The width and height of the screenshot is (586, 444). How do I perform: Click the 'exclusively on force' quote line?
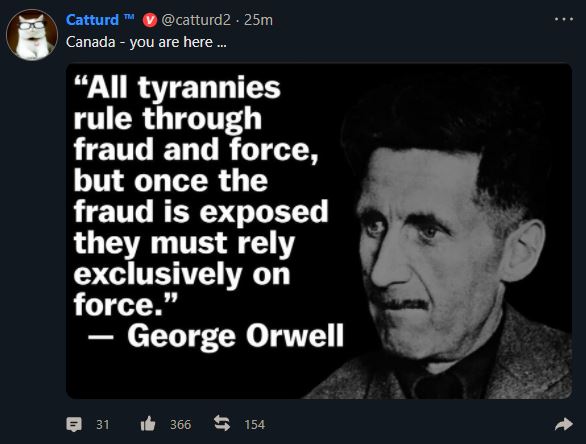182,290
